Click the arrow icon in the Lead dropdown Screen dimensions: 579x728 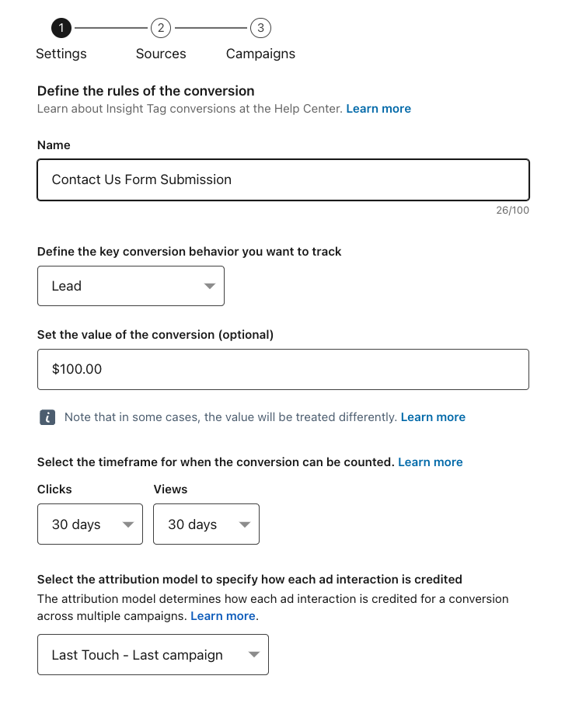click(x=209, y=286)
